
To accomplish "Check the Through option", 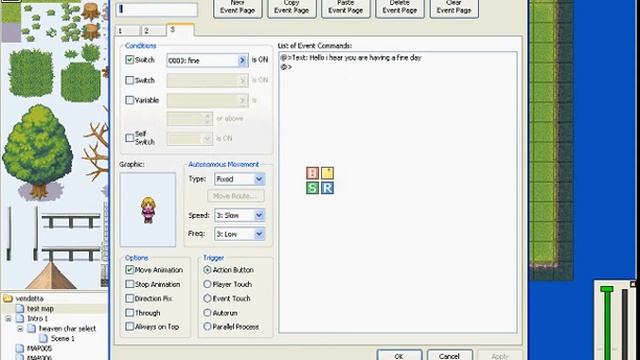I will (x=129, y=313).
